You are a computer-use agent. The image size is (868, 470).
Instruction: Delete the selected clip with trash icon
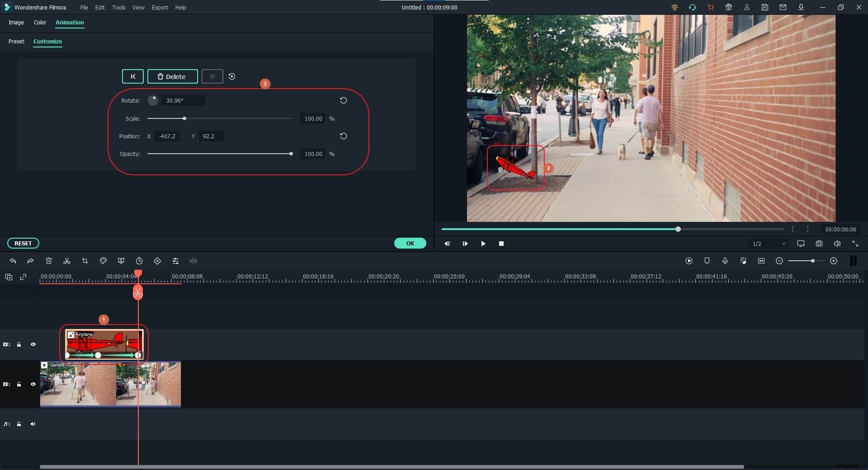tap(48, 261)
